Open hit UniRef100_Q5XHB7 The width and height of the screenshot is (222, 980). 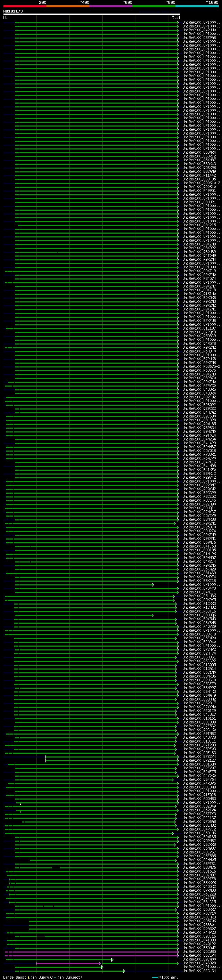(x=199, y=160)
